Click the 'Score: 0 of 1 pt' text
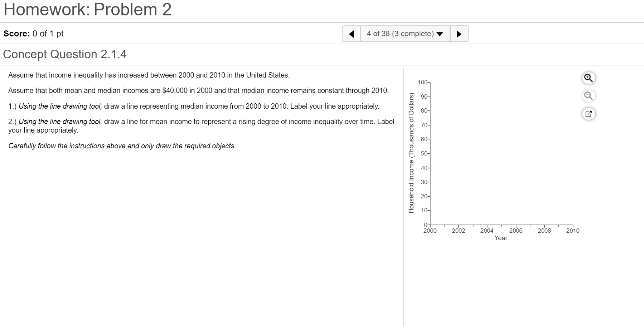The image size is (644, 326). pos(33,33)
